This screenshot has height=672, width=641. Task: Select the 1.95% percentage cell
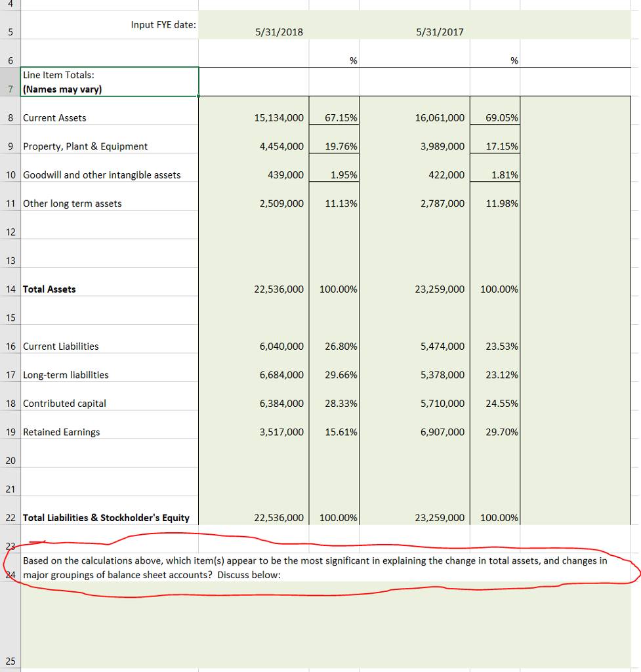(x=334, y=168)
